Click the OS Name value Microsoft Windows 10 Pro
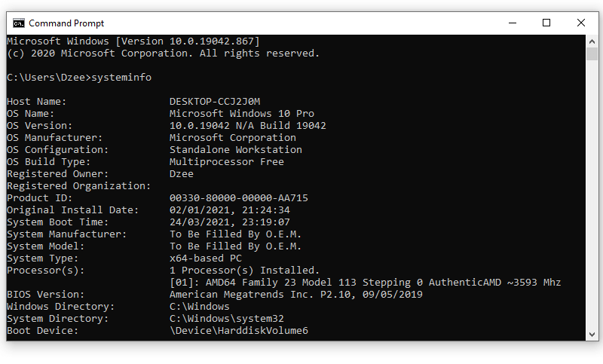This screenshot has width=603, height=364. tap(241, 114)
